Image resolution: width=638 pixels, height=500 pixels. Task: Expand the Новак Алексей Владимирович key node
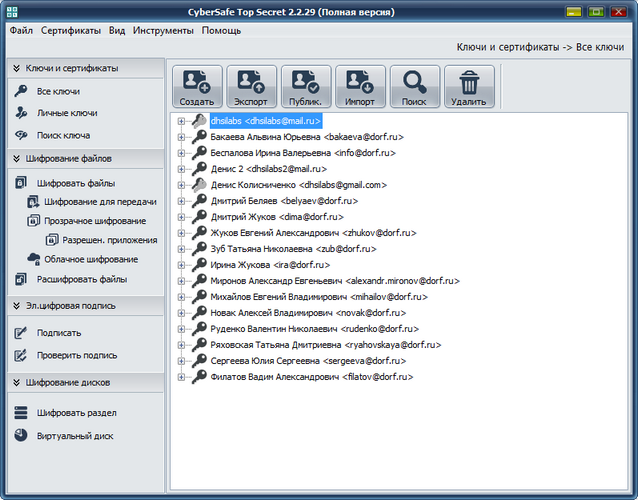click(x=181, y=313)
